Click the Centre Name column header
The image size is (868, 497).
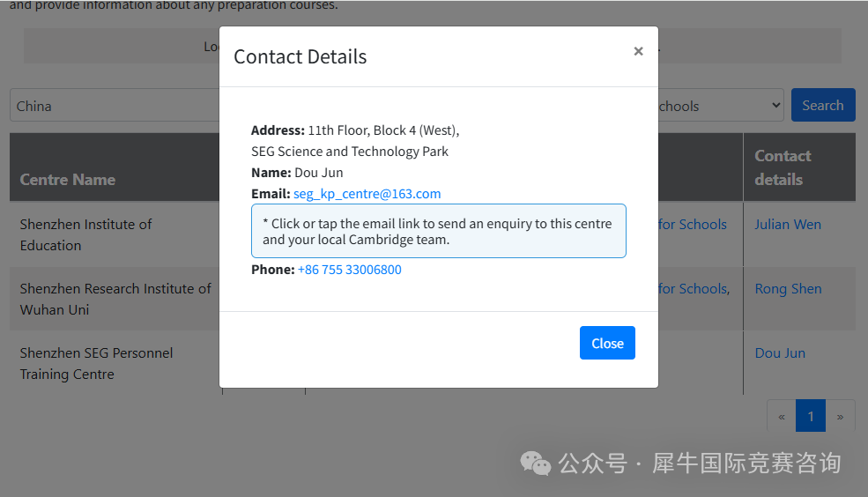(x=68, y=180)
